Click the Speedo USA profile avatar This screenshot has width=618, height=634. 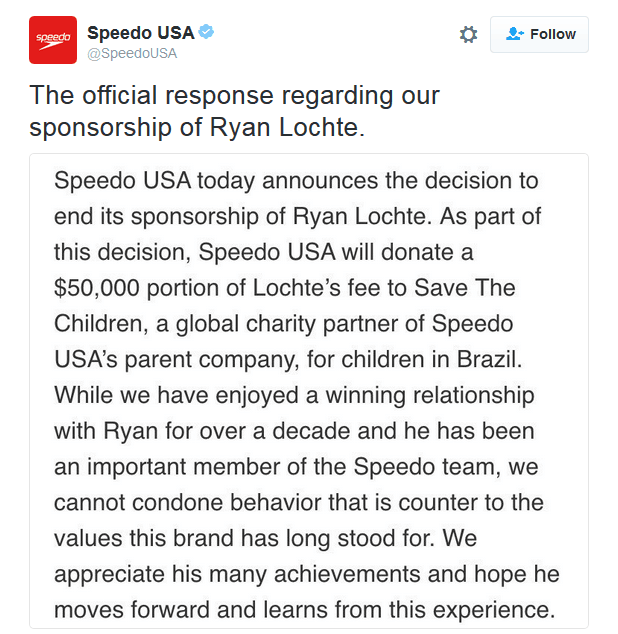click(x=53, y=40)
